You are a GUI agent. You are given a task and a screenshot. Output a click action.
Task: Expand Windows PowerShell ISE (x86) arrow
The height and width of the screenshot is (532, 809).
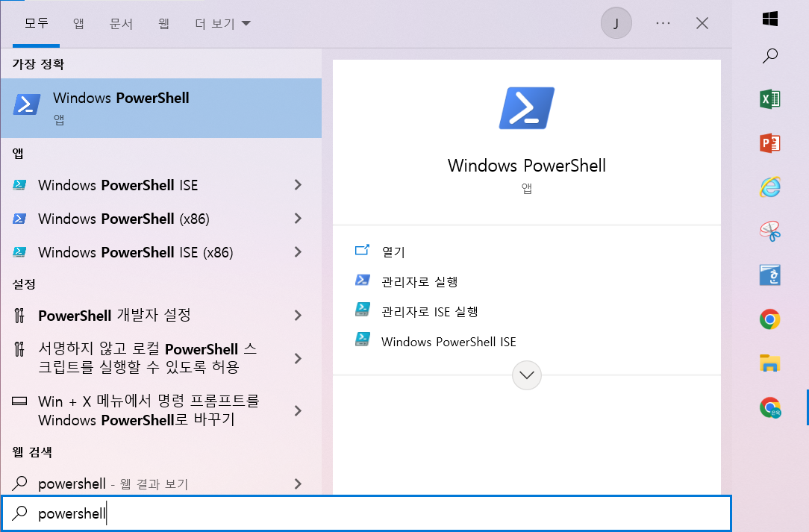(x=298, y=251)
